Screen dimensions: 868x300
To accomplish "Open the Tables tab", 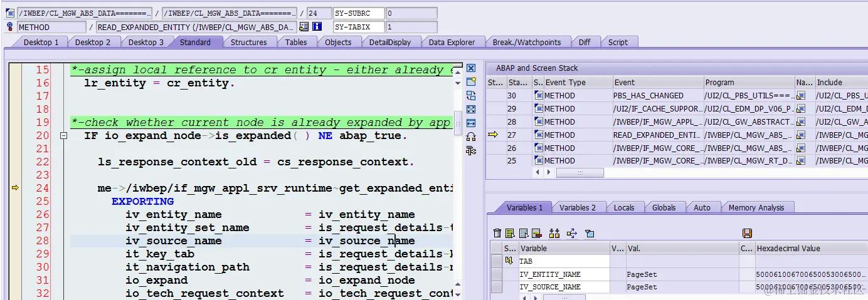I will (296, 42).
